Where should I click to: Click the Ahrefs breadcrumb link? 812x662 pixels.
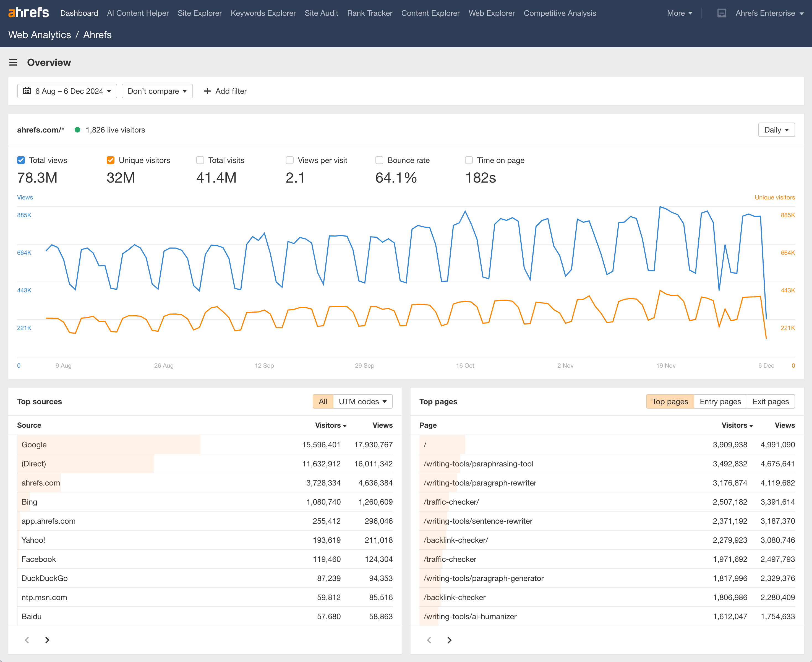coord(97,35)
